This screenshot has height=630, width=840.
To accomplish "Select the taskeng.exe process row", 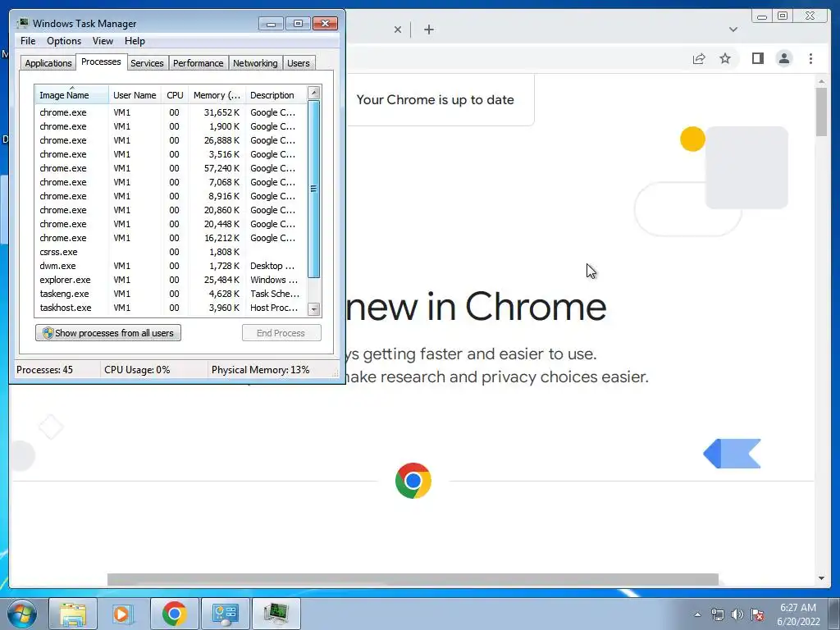I will [171, 294].
